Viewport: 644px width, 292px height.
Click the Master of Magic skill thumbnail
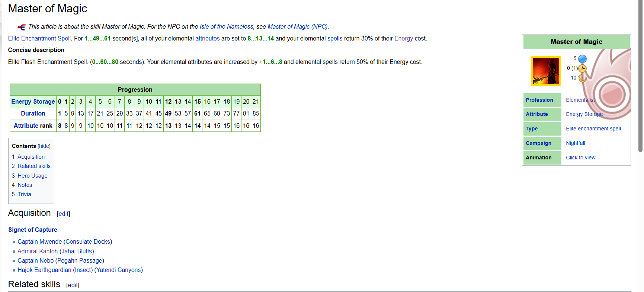tap(546, 71)
